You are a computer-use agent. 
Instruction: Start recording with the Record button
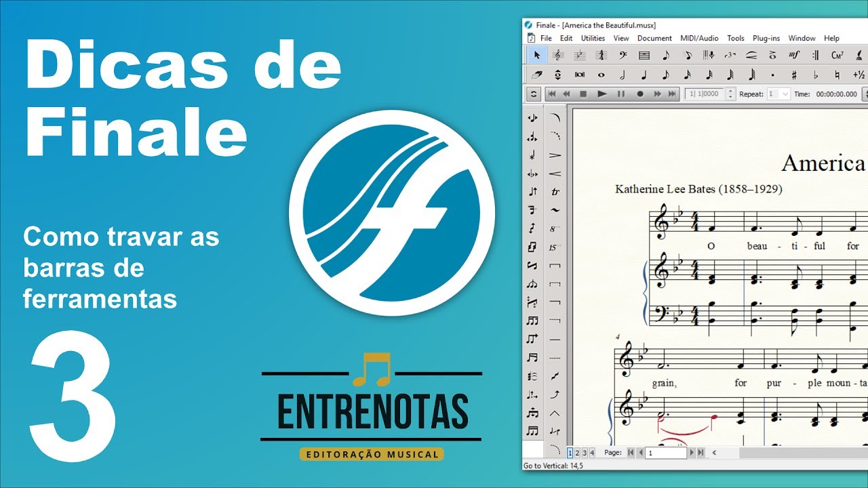pyautogui.click(x=639, y=94)
